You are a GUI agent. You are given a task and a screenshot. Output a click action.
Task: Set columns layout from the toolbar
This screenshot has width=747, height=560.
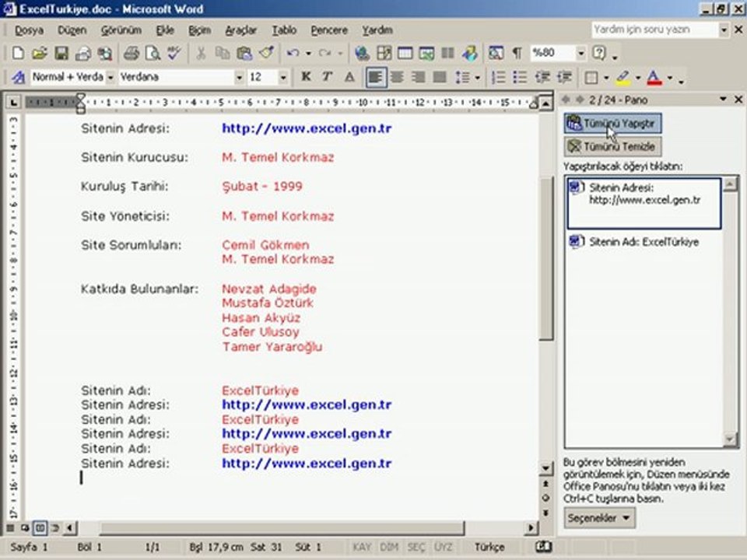click(448, 54)
